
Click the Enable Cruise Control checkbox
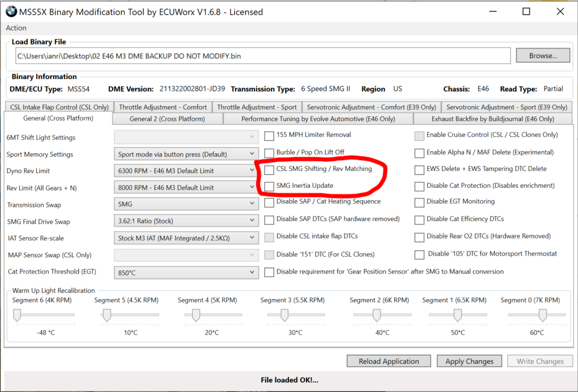point(419,135)
